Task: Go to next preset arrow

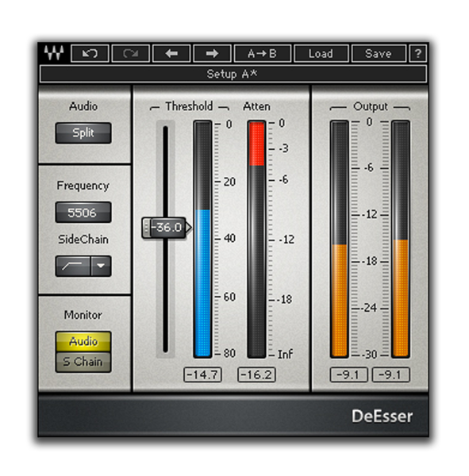Action: click(212, 53)
